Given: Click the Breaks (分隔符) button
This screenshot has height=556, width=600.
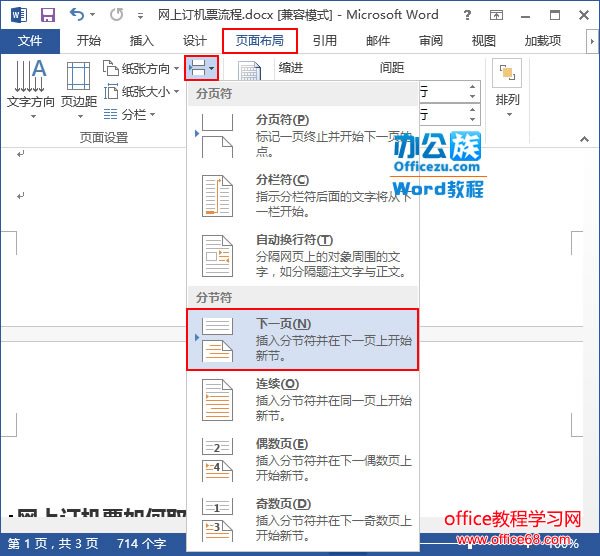Looking at the screenshot, I should point(201,68).
